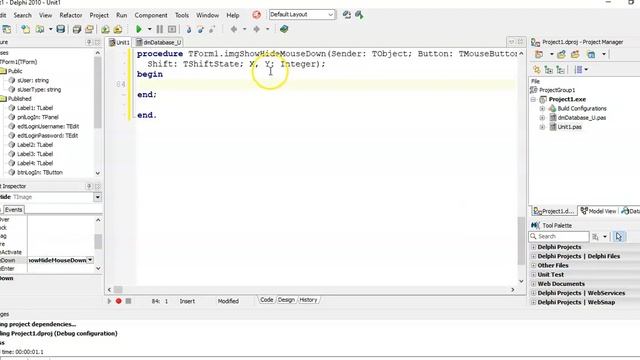
Task: Click the Pause program icon
Action: pos(160,29)
